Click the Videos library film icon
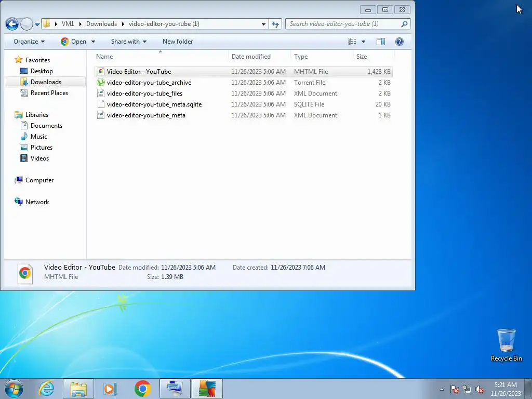This screenshot has height=399, width=532. pyautogui.click(x=24, y=158)
